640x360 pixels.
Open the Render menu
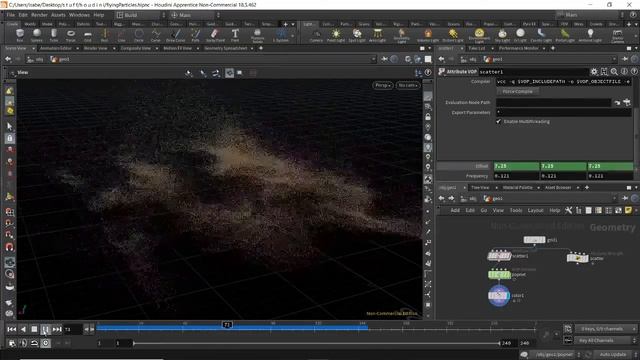(39, 15)
